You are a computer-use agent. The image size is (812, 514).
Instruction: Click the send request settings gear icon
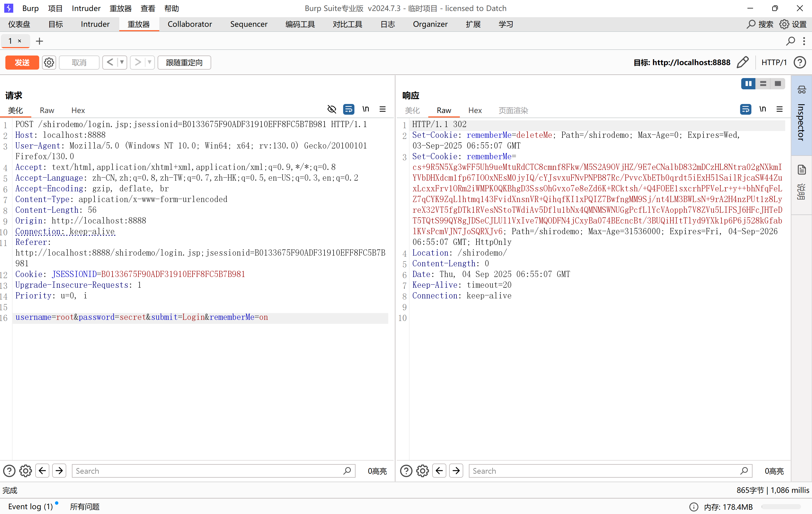(x=49, y=62)
